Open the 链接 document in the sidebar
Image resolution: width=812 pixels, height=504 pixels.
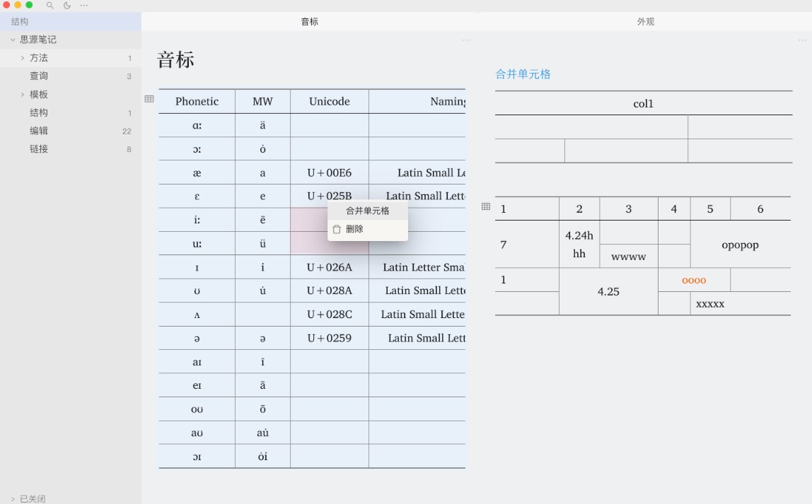(x=39, y=148)
